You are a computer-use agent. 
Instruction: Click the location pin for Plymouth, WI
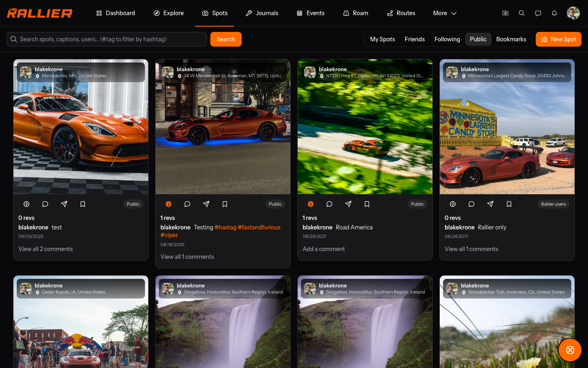pyautogui.click(x=322, y=76)
